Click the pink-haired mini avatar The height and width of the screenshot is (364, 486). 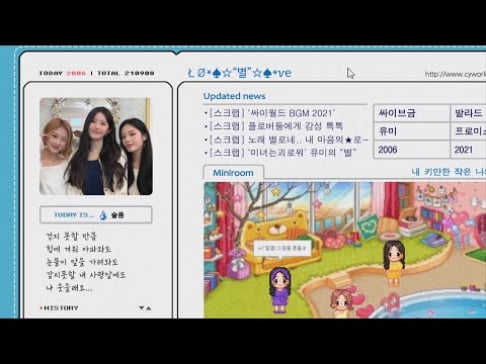click(341, 303)
